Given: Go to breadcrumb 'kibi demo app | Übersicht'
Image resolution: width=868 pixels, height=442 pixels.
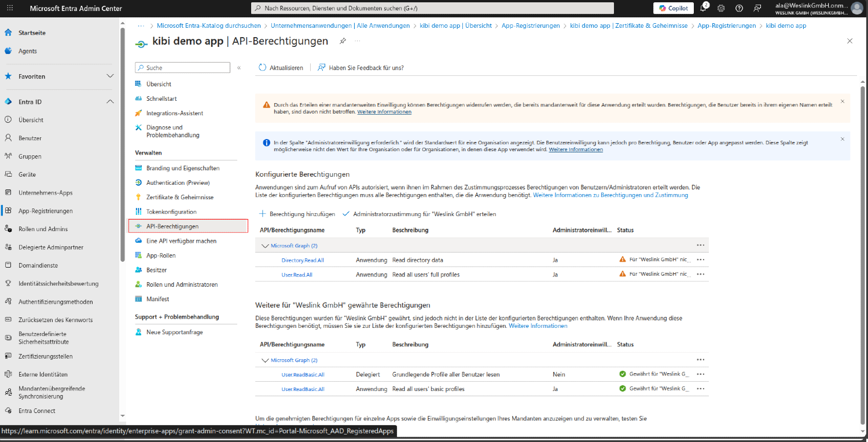Looking at the screenshot, I should [x=455, y=25].
